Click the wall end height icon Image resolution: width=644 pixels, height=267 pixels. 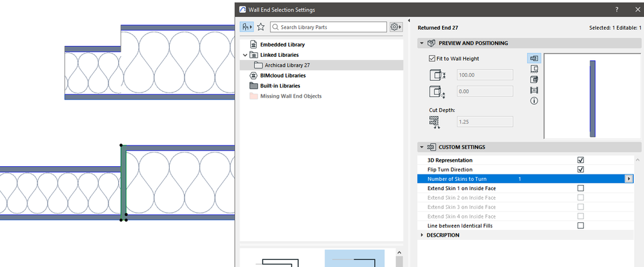point(437,75)
